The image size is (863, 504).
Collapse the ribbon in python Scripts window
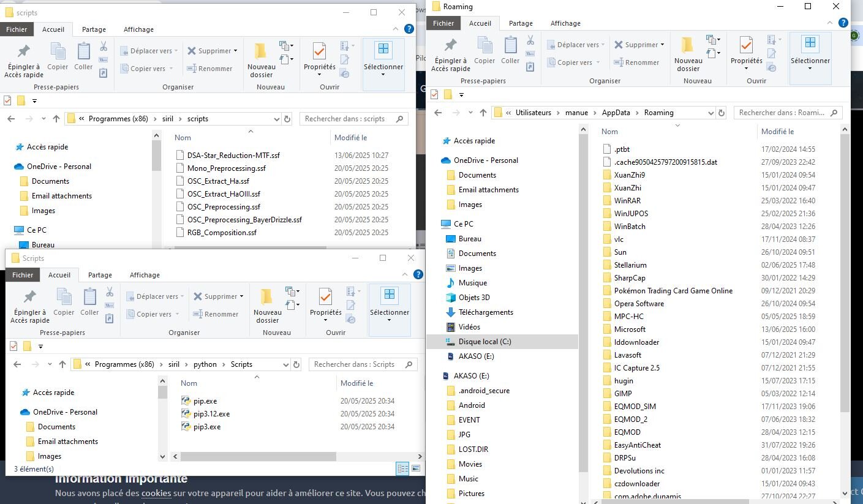(x=405, y=275)
